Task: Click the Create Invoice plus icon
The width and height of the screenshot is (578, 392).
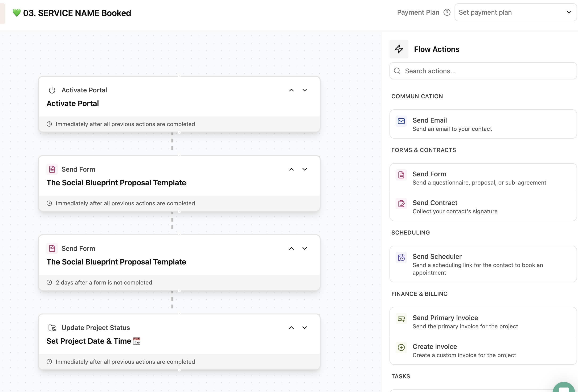Action: click(401, 347)
